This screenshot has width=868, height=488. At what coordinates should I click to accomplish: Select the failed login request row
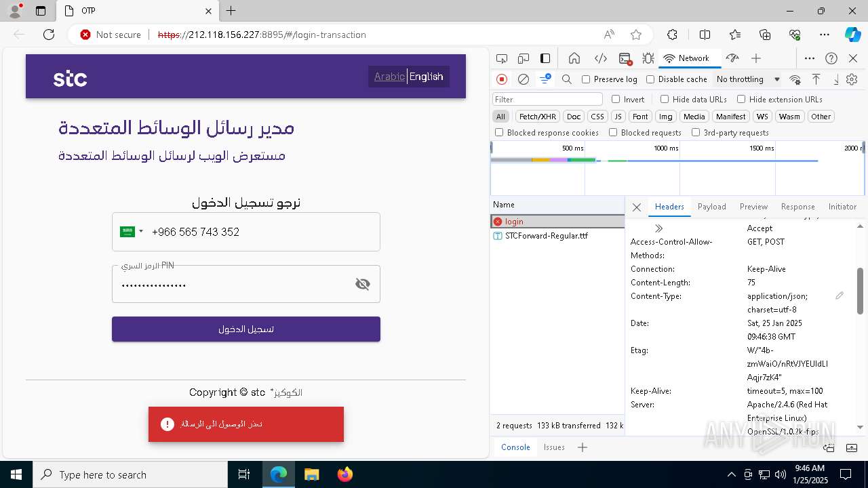(x=557, y=222)
